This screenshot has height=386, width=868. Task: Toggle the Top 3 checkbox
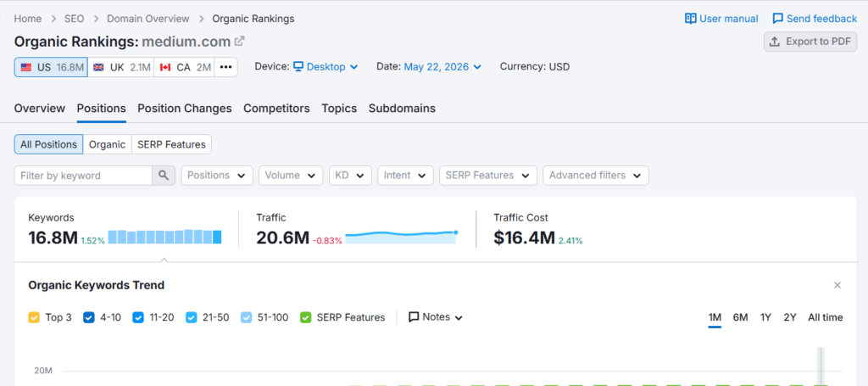(x=34, y=318)
